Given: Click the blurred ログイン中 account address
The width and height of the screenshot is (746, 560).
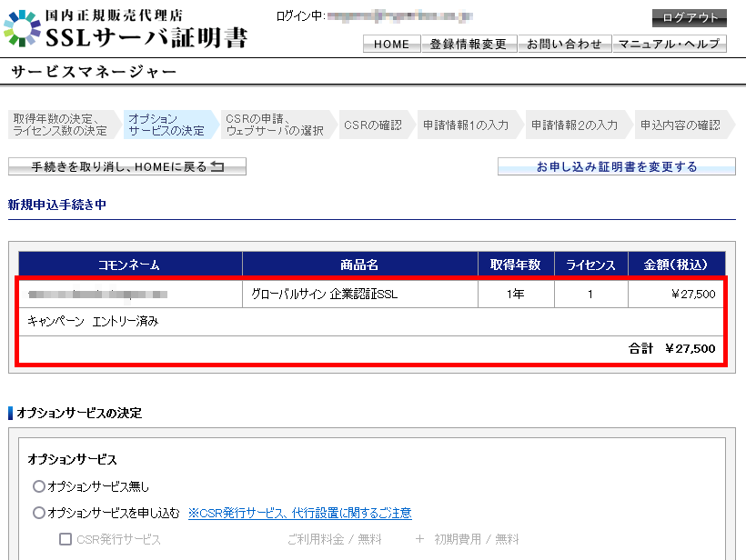Looking at the screenshot, I should [x=400, y=16].
